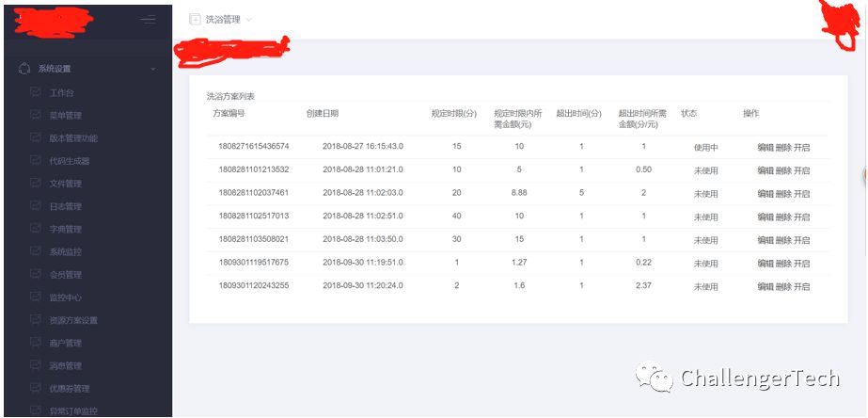Click the icon beside 文件管理
Image resolution: width=868 pixels, height=418 pixels.
[36, 183]
